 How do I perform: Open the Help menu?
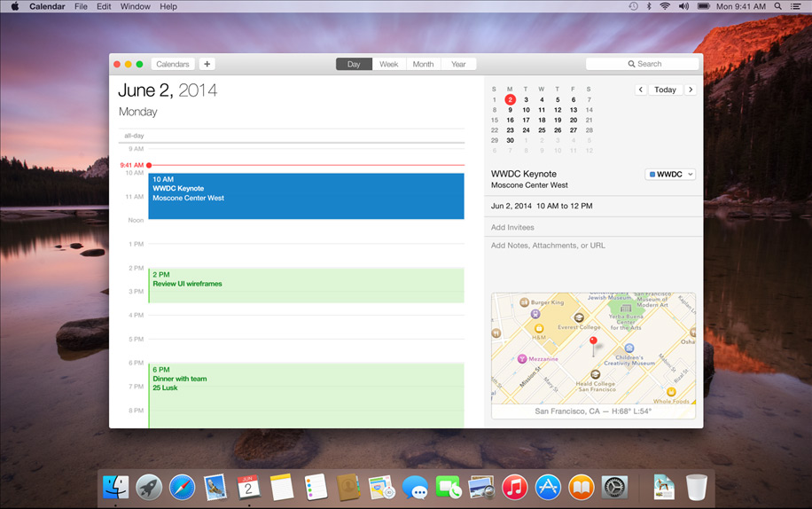pos(168,6)
